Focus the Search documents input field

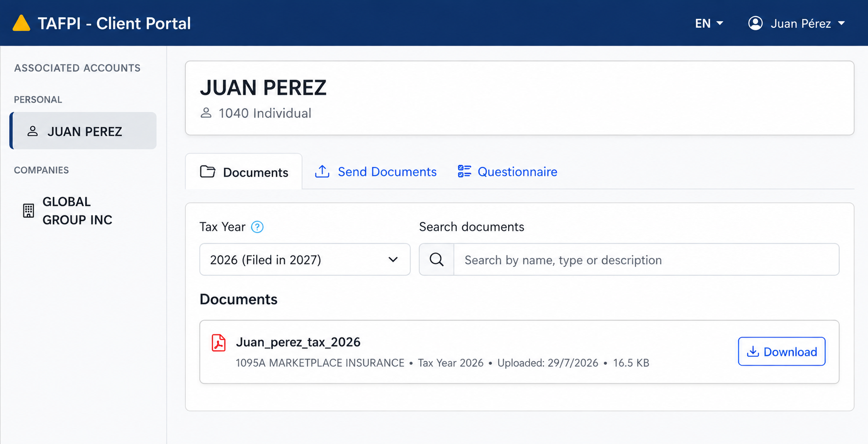click(646, 259)
